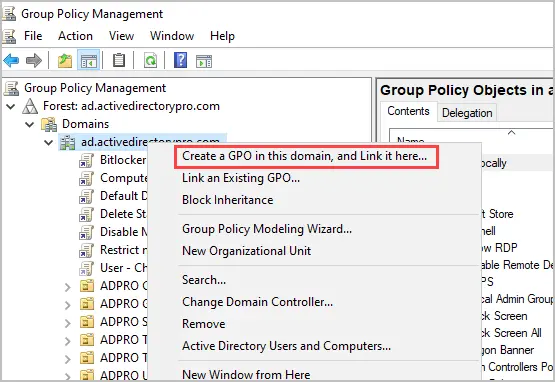Switch to the Contents tab
The width and height of the screenshot is (555, 382).
pyautogui.click(x=408, y=111)
